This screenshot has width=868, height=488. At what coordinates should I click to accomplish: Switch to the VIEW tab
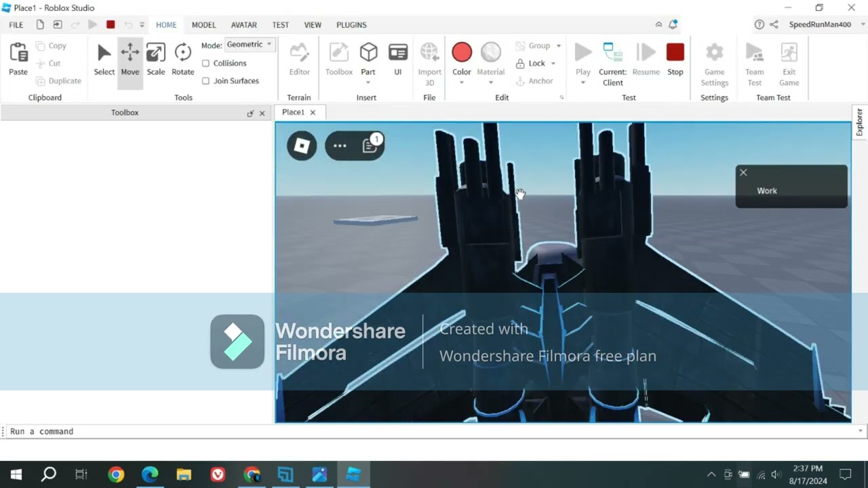click(x=313, y=24)
